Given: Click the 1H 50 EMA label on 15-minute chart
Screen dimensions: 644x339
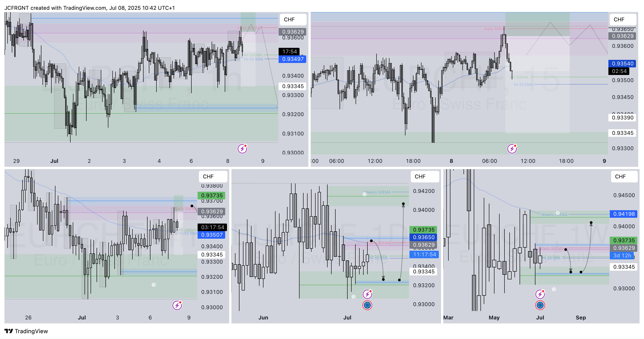Looking at the screenshot, I should click(x=523, y=85).
